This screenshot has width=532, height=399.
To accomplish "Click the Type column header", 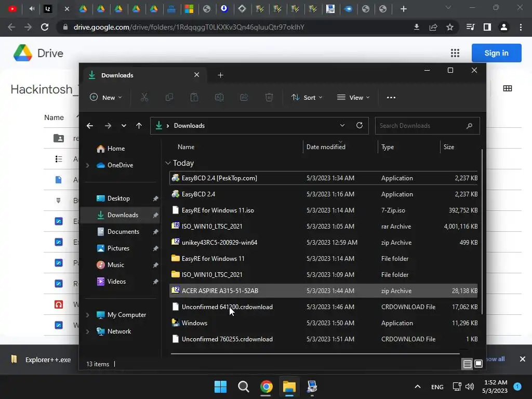I will (388, 147).
